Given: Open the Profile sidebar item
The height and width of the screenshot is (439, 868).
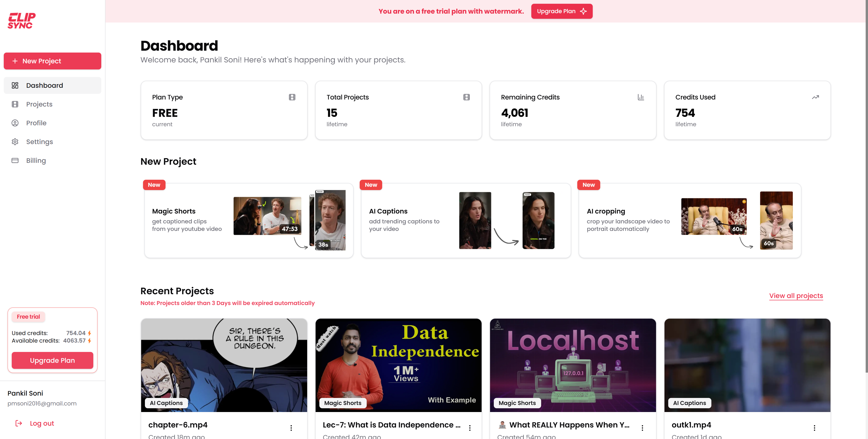Looking at the screenshot, I should 36,123.
